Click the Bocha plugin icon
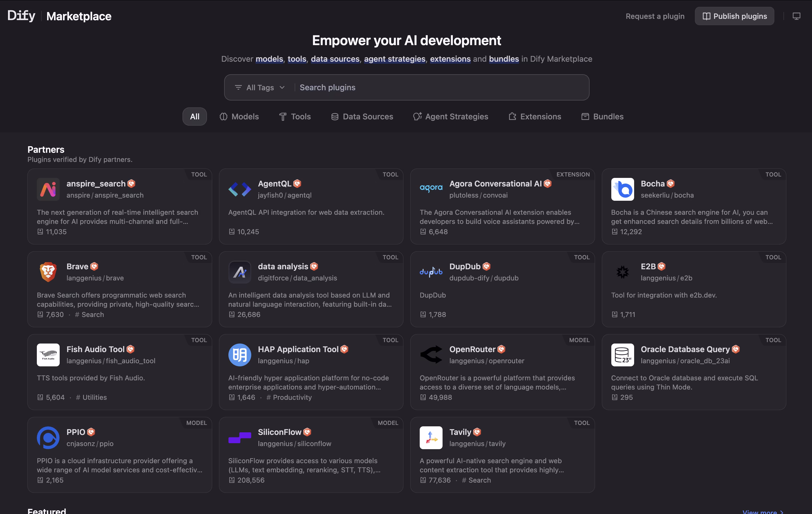This screenshot has width=812, height=514. (x=622, y=189)
